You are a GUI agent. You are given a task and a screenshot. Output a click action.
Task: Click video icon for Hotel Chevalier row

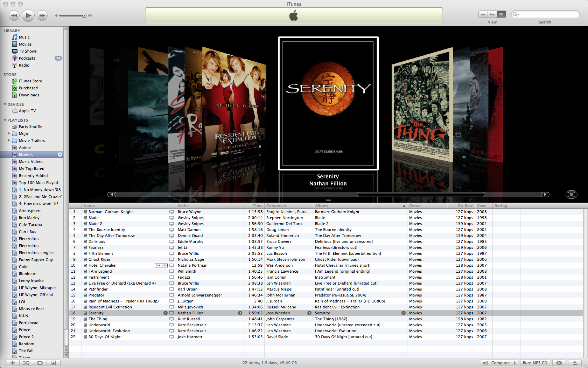[171, 265]
